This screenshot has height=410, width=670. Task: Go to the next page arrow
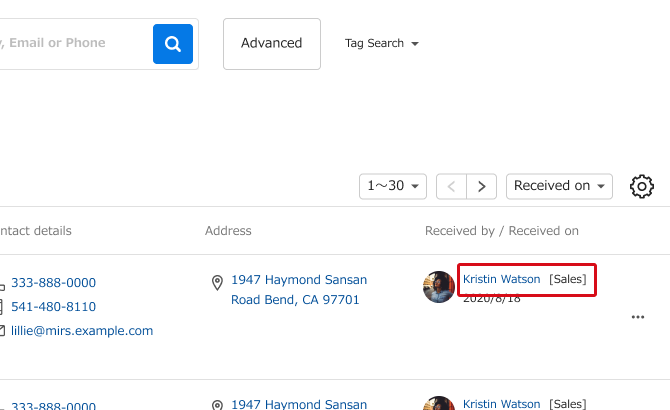tap(482, 186)
